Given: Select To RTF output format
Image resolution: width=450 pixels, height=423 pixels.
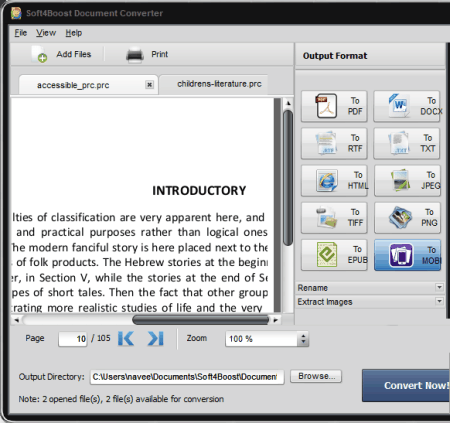Looking at the screenshot, I should (334, 143).
